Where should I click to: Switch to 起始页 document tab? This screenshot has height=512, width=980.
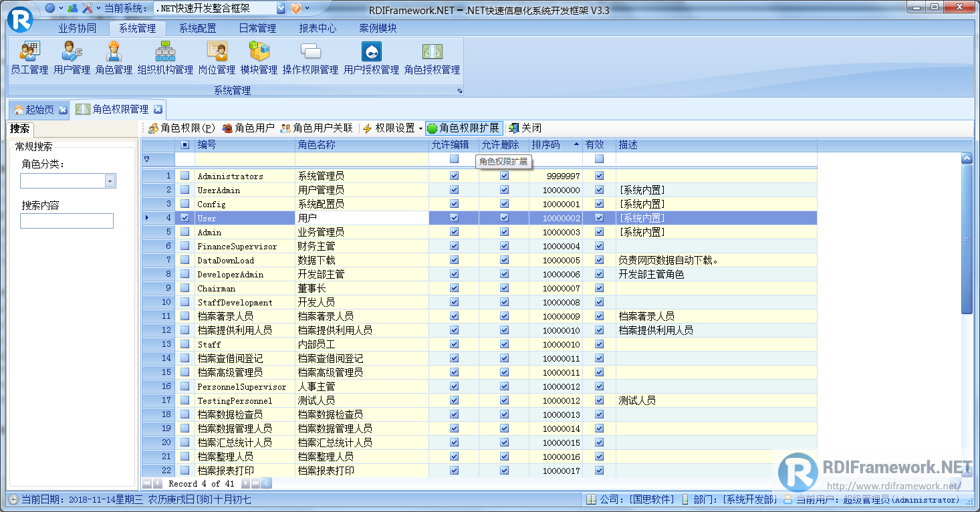39,110
